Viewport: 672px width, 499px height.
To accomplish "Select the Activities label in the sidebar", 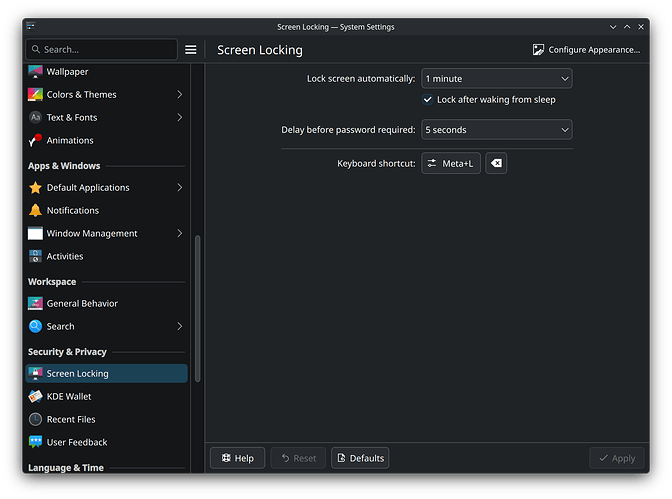I will [x=65, y=256].
